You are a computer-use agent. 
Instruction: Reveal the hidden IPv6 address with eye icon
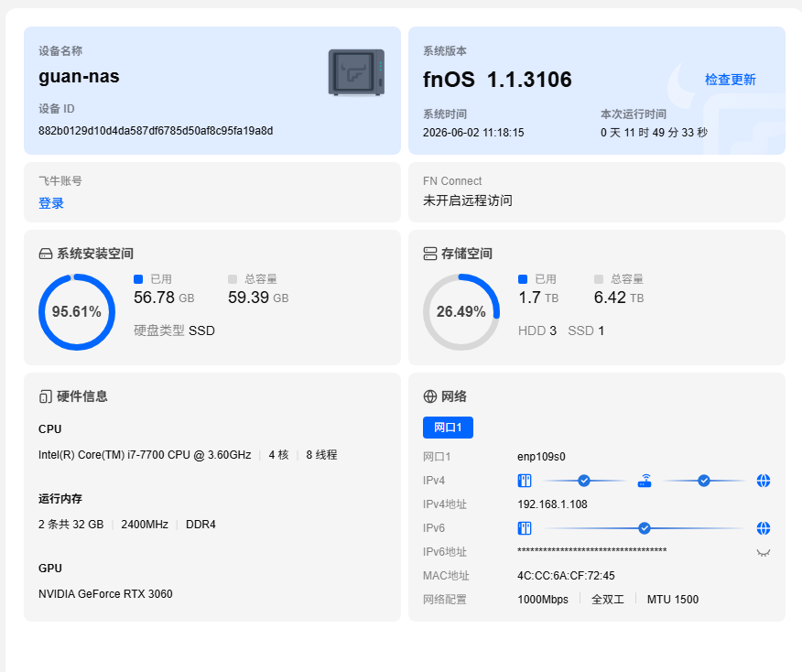[764, 552]
